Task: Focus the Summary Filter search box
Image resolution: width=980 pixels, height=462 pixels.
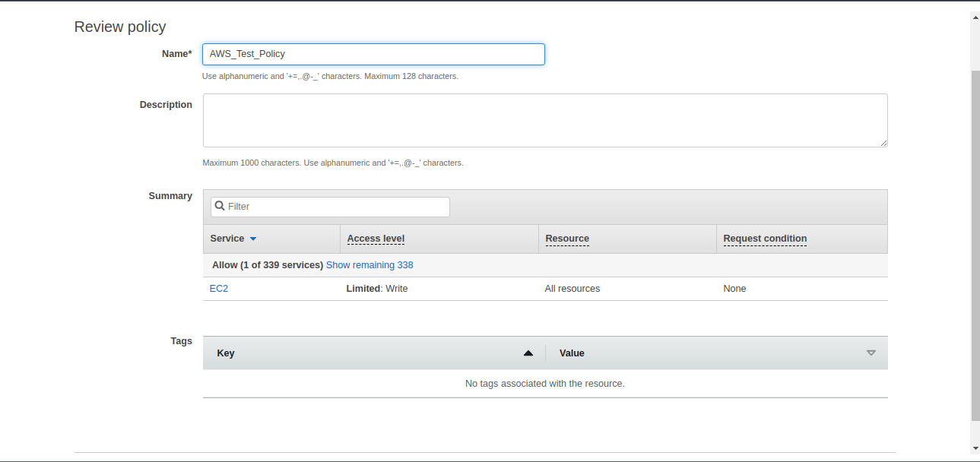Action: (330, 207)
